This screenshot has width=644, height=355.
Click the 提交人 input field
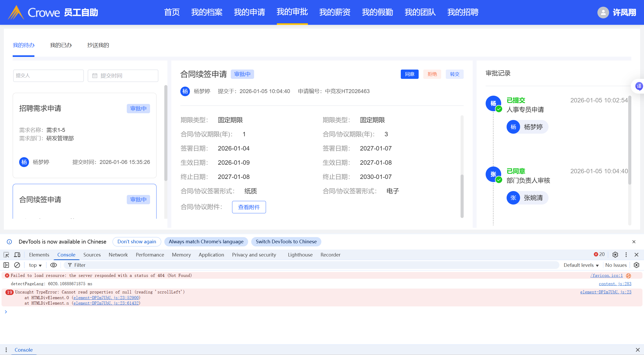pos(48,75)
